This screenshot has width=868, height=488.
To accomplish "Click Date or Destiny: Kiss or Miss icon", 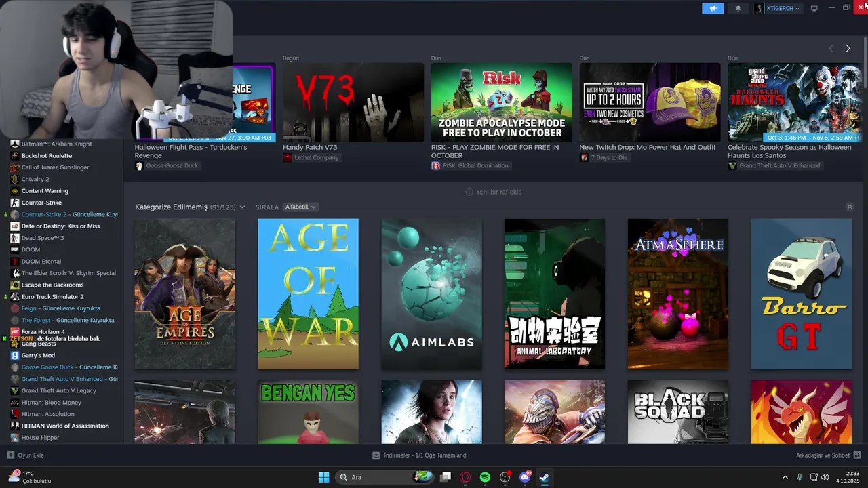I will pos(15,226).
